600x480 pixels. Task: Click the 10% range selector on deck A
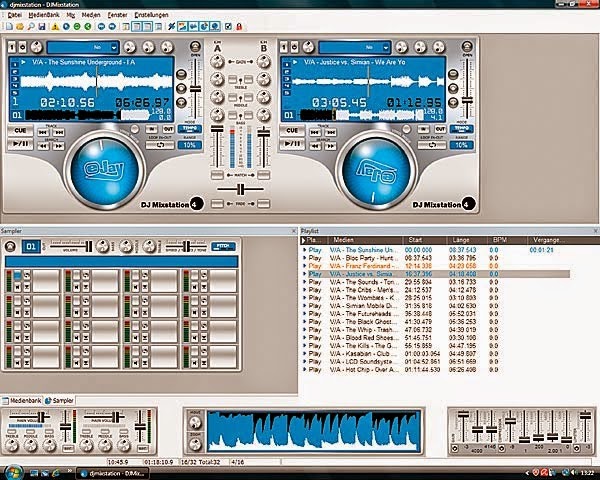(189, 145)
